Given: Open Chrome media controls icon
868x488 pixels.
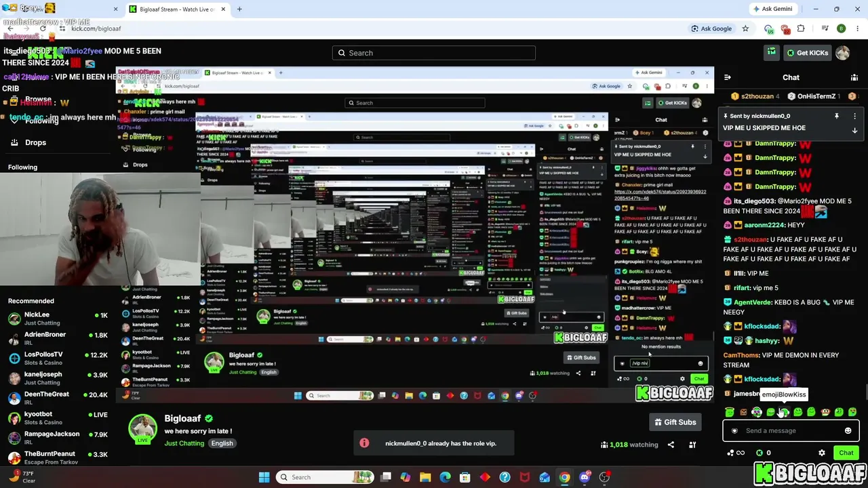Looking at the screenshot, I should [825, 28].
